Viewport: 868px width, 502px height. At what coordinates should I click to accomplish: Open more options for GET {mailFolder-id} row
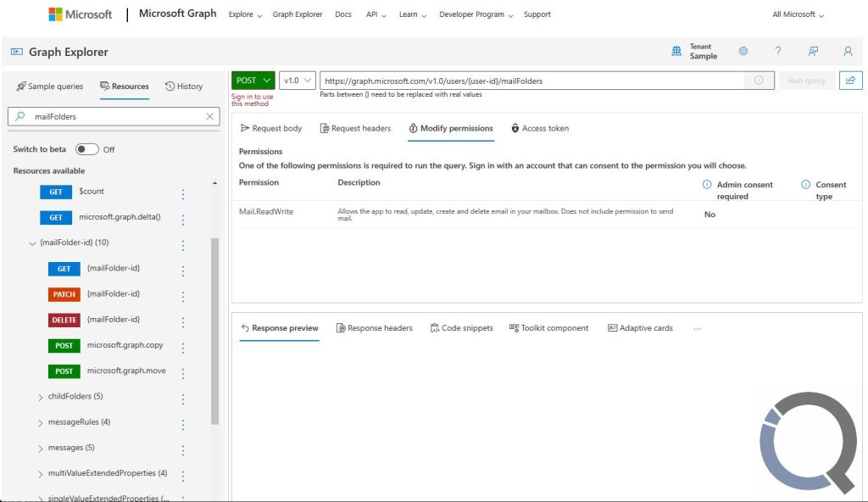183,271
